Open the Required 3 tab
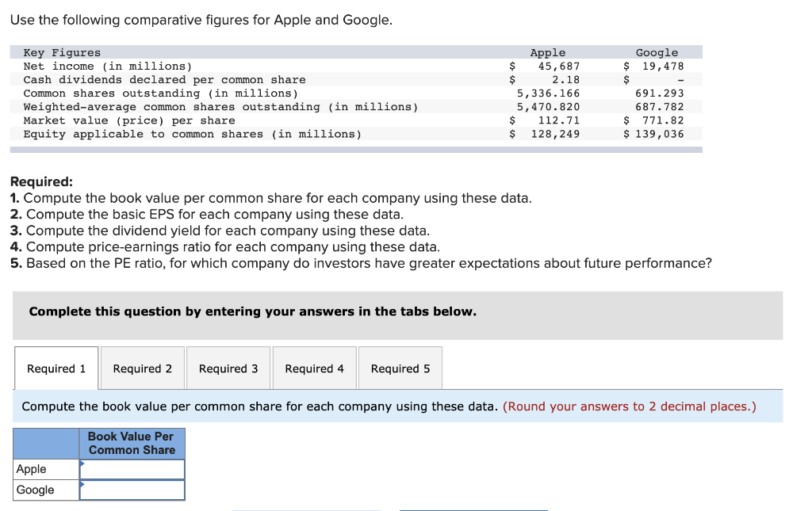 (228, 368)
